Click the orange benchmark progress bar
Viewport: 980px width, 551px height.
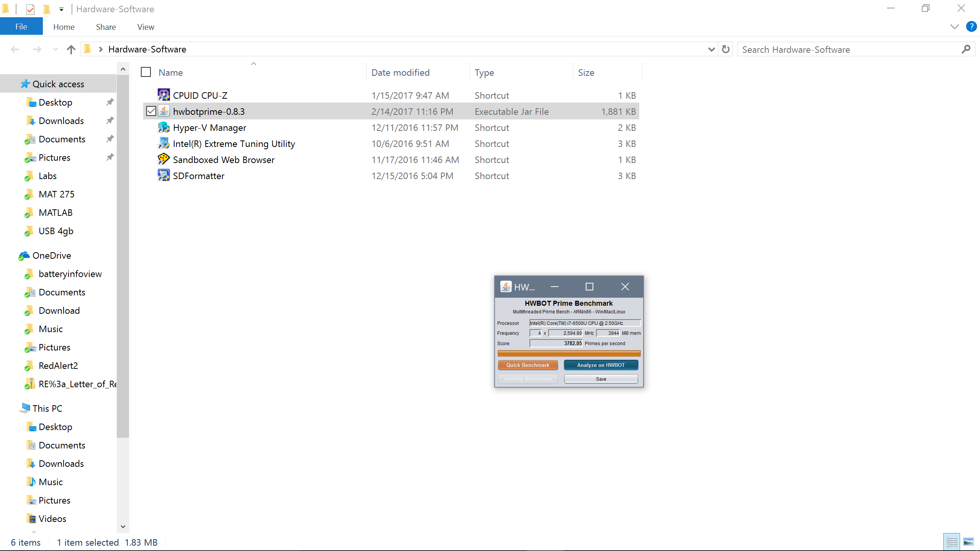569,353
